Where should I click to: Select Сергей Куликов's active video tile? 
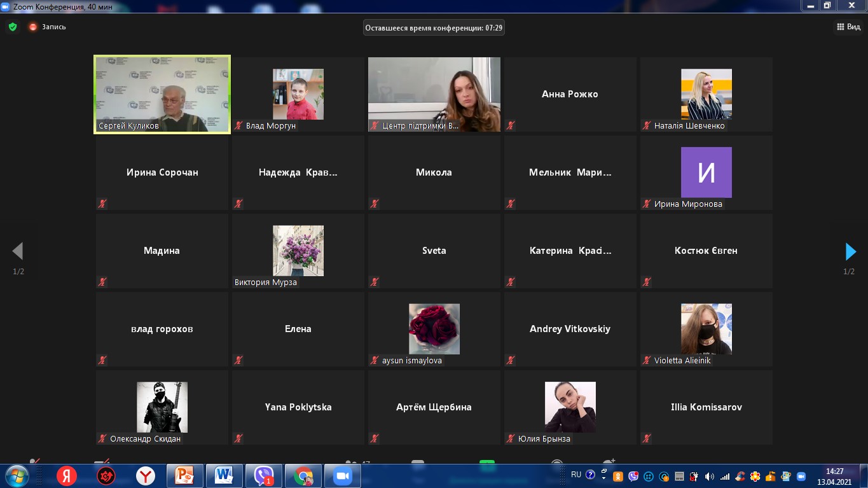pyautogui.click(x=162, y=94)
